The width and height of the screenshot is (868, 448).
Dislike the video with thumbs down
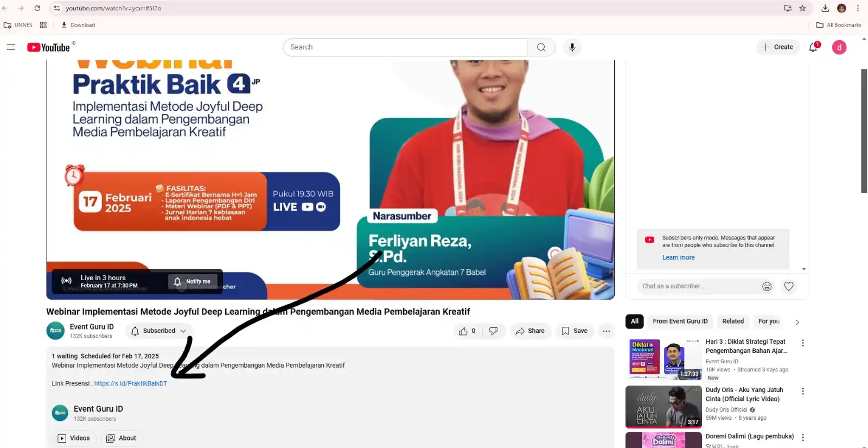(493, 331)
